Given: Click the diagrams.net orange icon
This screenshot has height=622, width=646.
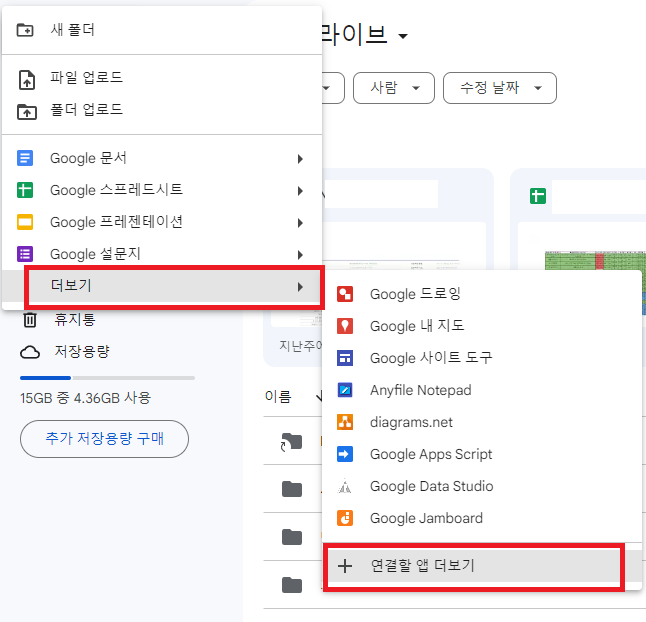Looking at the screenshot, I should tap(345, 422).
